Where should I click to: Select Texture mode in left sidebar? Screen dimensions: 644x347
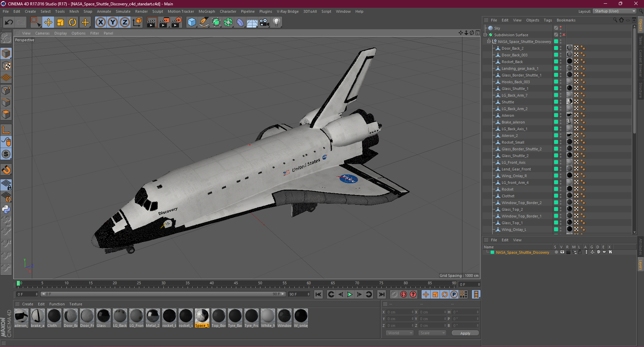tap(6, 66)
